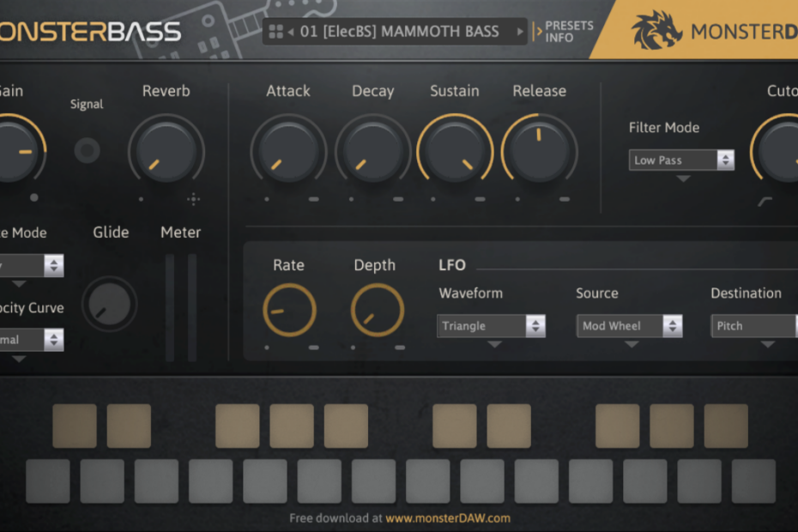Click the dash marker below the Attack knob
Viewport: 798px width, 532px height.
coord(313,199)
